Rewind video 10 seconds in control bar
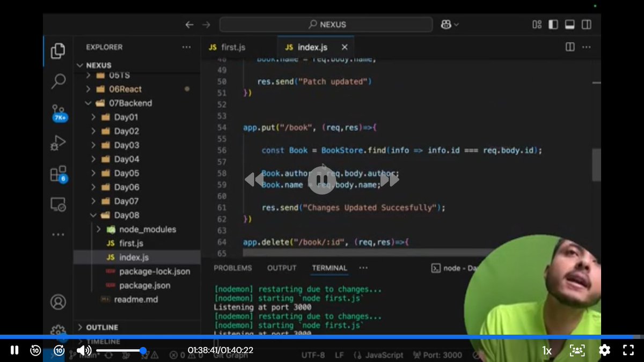This screenshot has height=362, width=644. tap(35, 350)
